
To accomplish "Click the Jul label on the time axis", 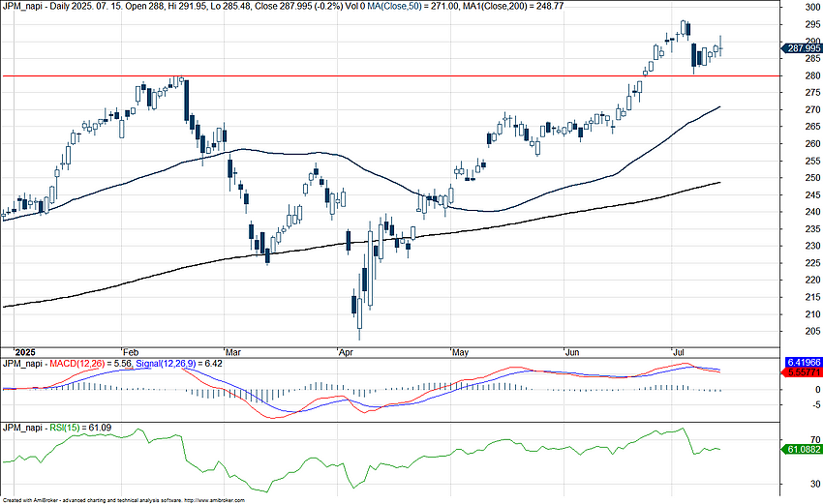I will coord(679,352).
